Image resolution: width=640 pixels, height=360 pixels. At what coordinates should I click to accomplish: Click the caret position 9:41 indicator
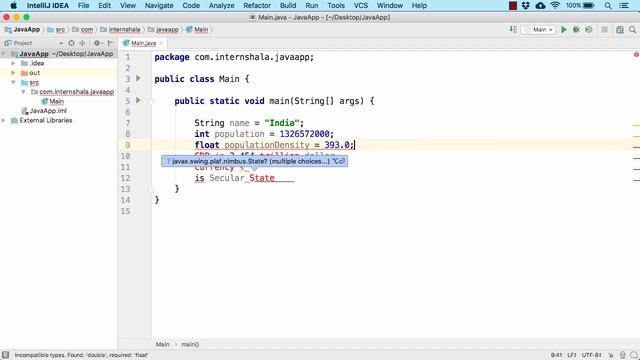pos(556,355)
